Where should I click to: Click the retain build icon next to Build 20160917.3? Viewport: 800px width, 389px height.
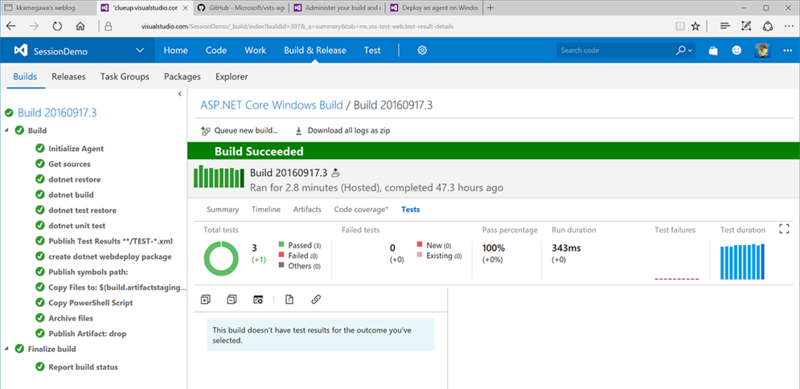(x=336, y=173)
